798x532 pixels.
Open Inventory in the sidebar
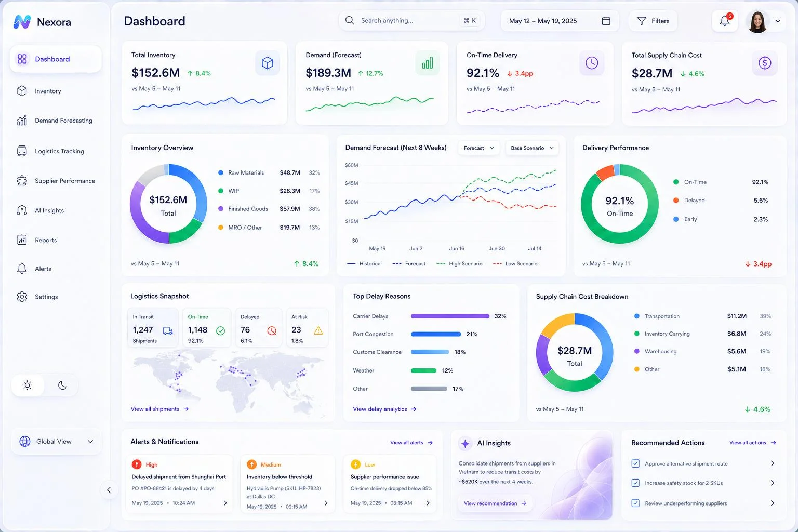[56, 91]
